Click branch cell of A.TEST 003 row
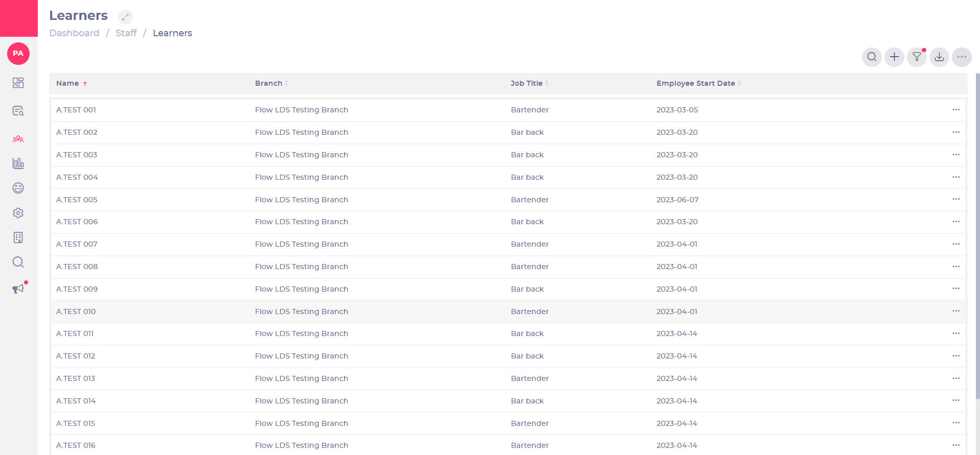 [x=302, y=155]
